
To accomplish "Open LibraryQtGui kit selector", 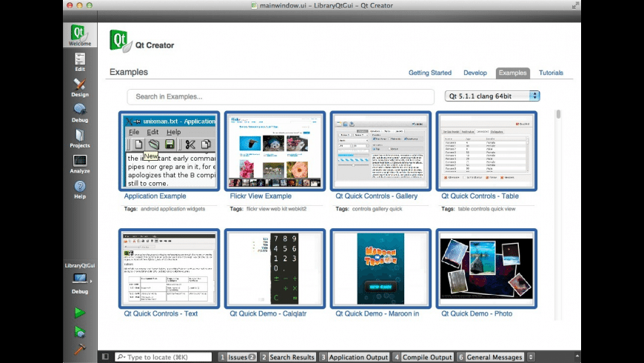I will pyautogui.click(x=80, y=279).
